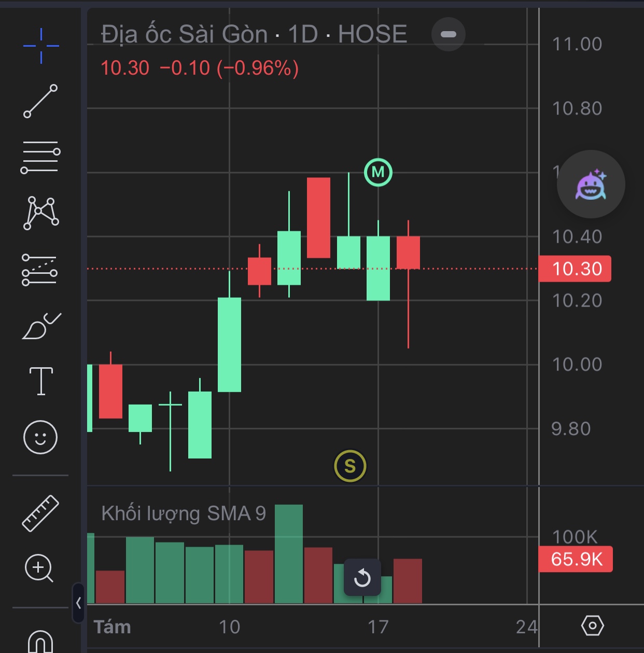Image resolution: width=644 pixels, height=653 pixels.
Task: Select the trend line drawing tool
Action: click(x=40, y=101)
